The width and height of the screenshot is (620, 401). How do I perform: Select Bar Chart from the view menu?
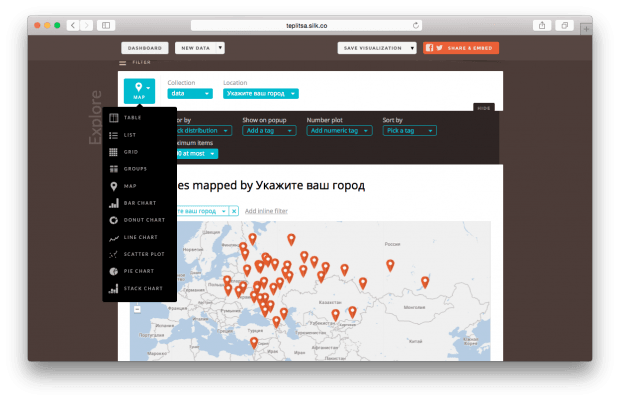pyautogui.click(x=139, y=203)
